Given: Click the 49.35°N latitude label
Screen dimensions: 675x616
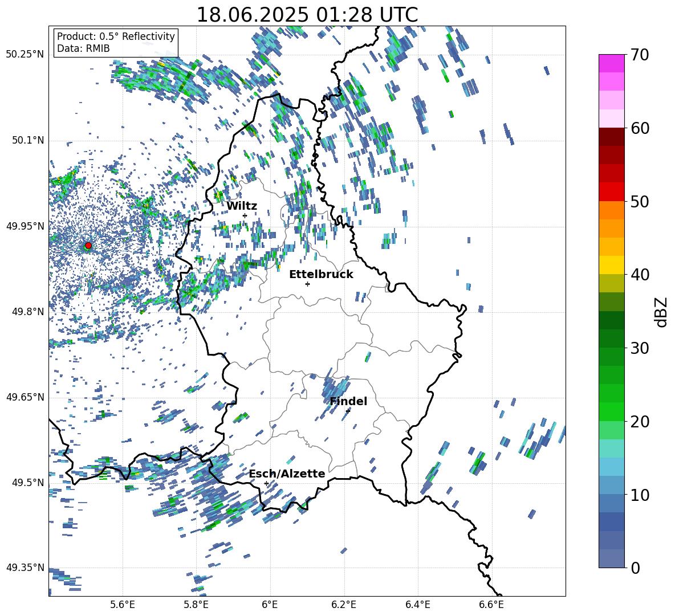Looking at the screenshot, I should click(x=25, y=568).
